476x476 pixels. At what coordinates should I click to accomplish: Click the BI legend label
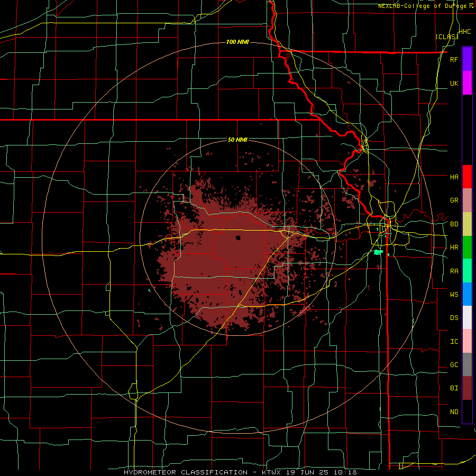pyautogui.click(x=454, y=388)
